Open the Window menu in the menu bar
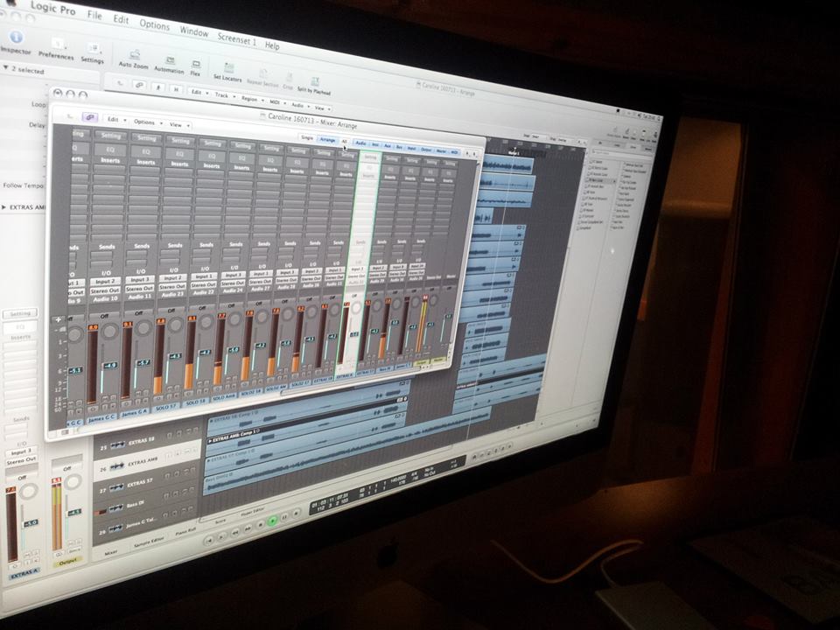This screenshot has width=840, height=630. [194, 31]
